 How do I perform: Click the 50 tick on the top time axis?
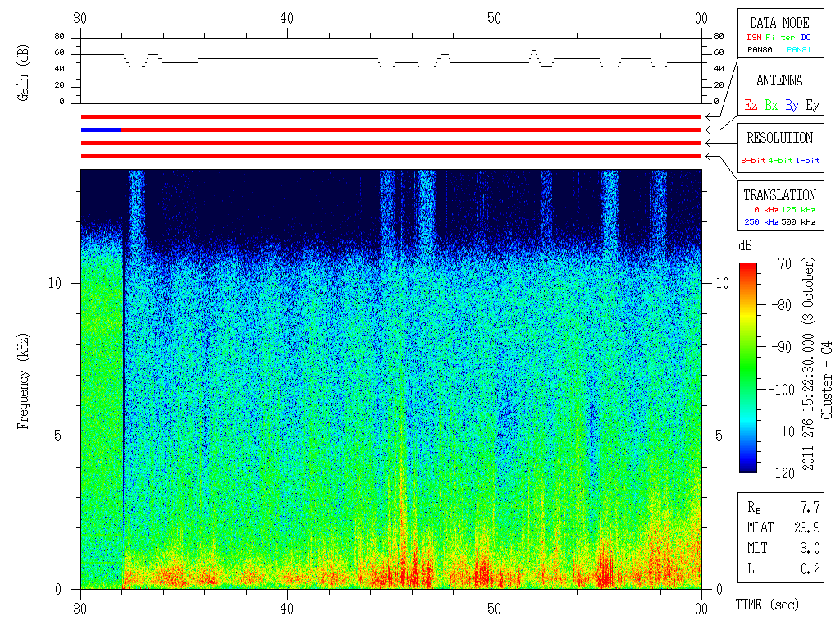pyautogui.click(x=494, y=19)
